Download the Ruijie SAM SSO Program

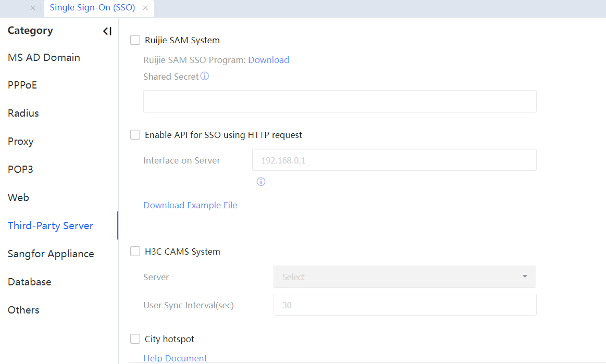268,60
